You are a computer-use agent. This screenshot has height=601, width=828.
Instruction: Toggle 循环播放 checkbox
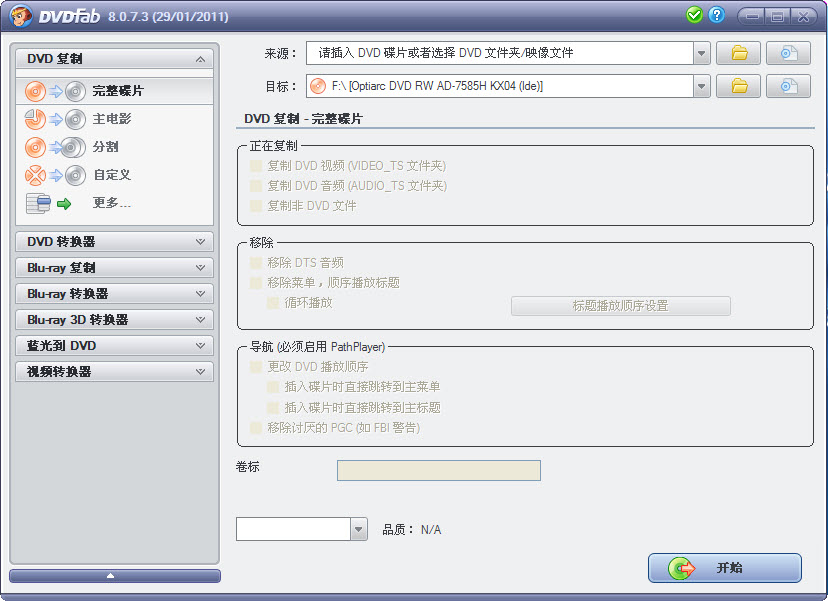[273, 303]
